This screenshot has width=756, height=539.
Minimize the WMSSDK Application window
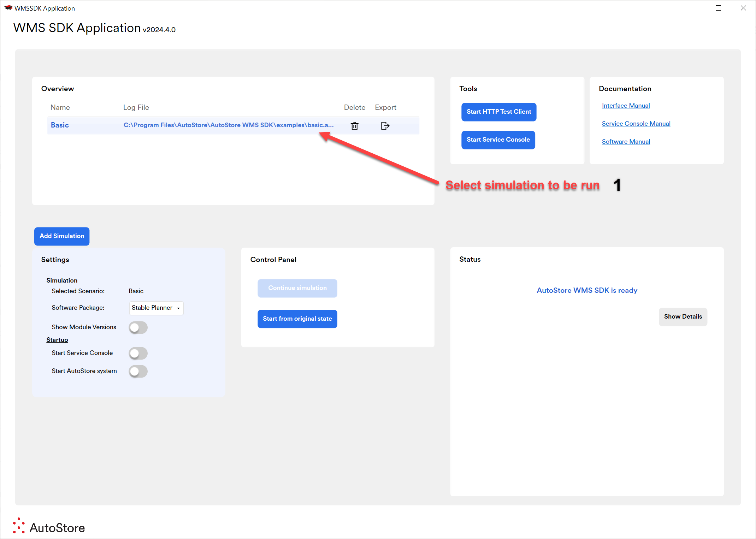[694, 8]
